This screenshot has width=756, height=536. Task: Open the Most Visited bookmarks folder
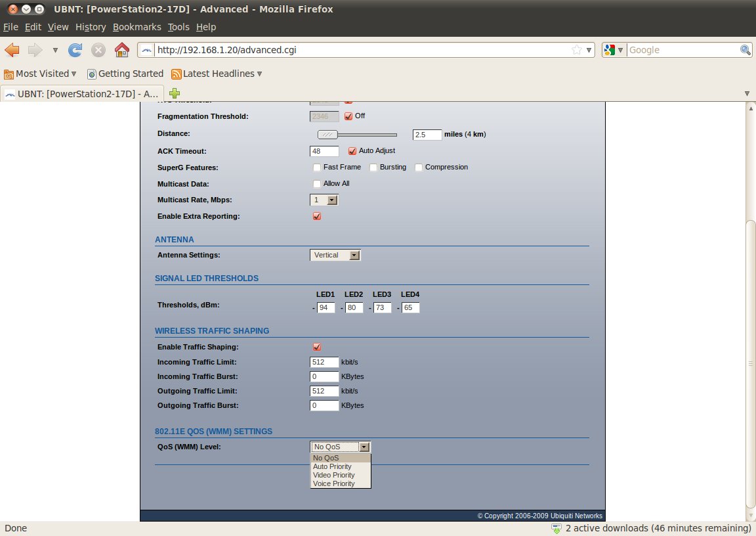(x=40, y=74)
